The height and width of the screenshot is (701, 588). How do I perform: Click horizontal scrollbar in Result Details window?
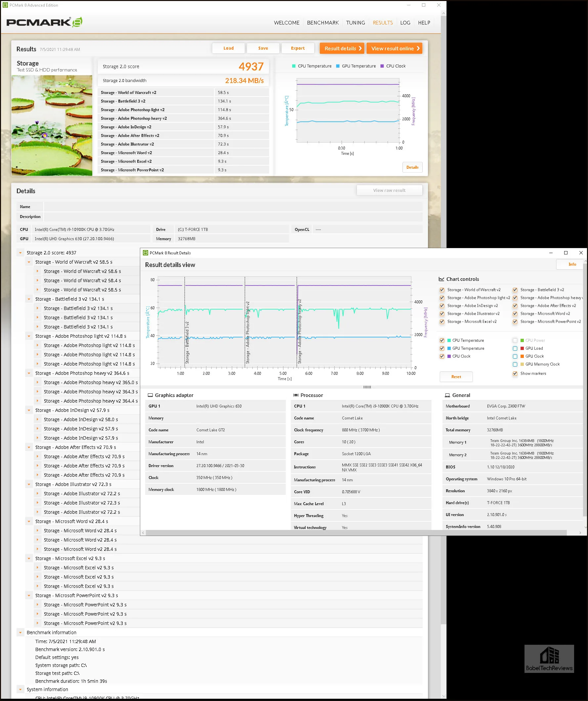[x=356, y=533]
